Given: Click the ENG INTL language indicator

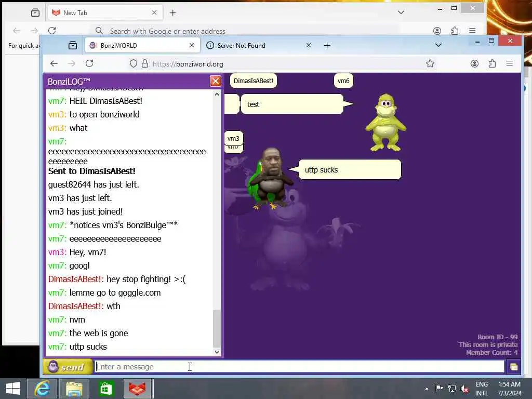Looking at the screenshot, I should (482, 389).
